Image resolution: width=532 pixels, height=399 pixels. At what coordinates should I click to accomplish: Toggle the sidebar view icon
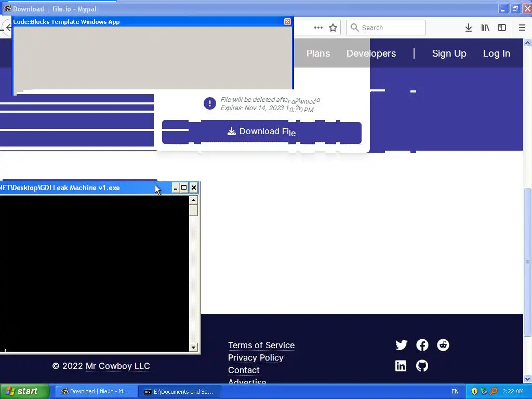pos(502,28)
